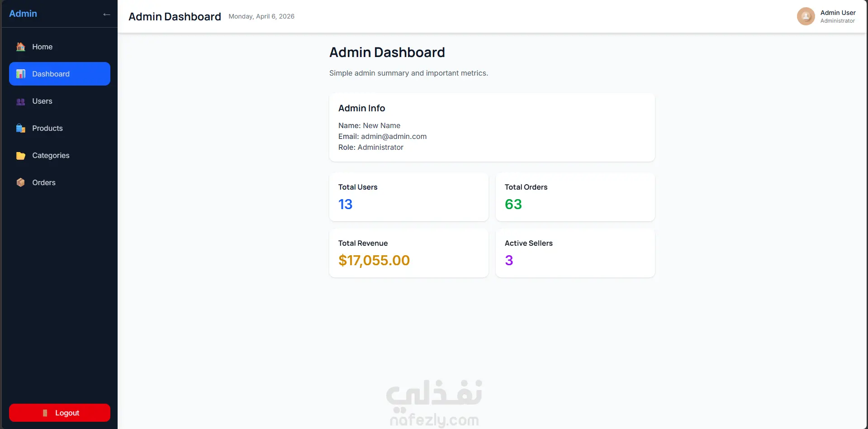Select the Total Orders stat card
Screen dimensions: 868x429
(575, 197)
